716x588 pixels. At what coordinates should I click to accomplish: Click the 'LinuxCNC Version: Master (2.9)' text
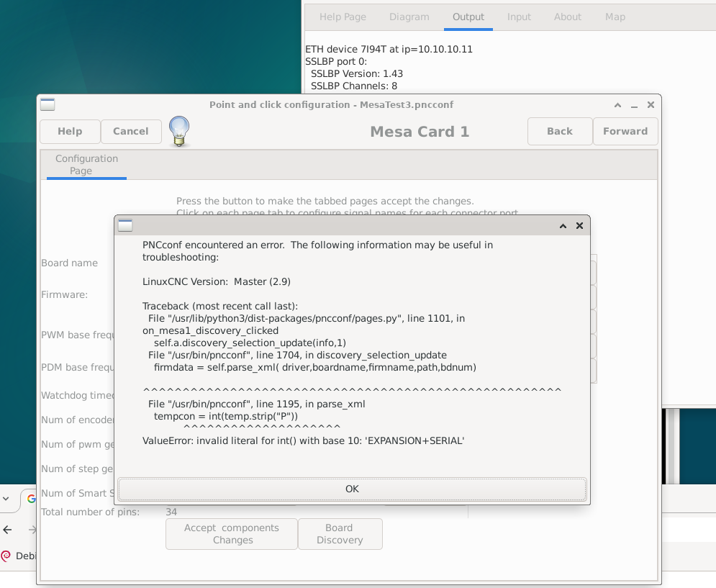(217, 282)
